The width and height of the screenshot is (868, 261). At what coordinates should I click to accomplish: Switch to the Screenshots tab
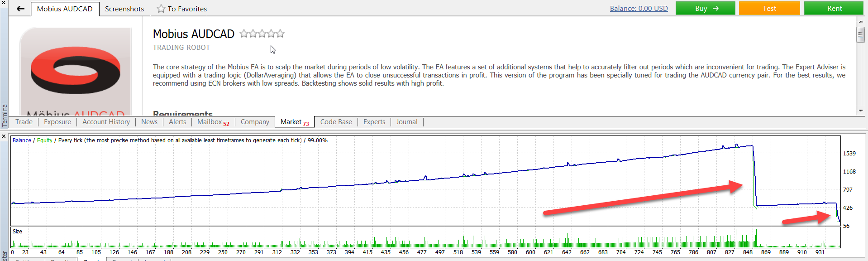coord(124,9)
